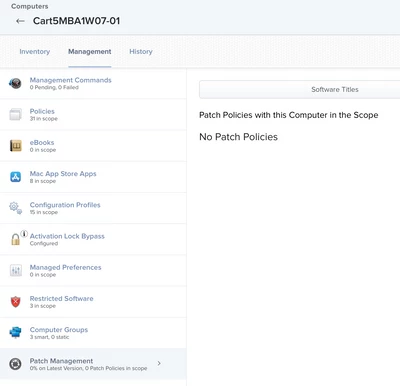Click the Mac App Store Apps icon

(15, 177)
